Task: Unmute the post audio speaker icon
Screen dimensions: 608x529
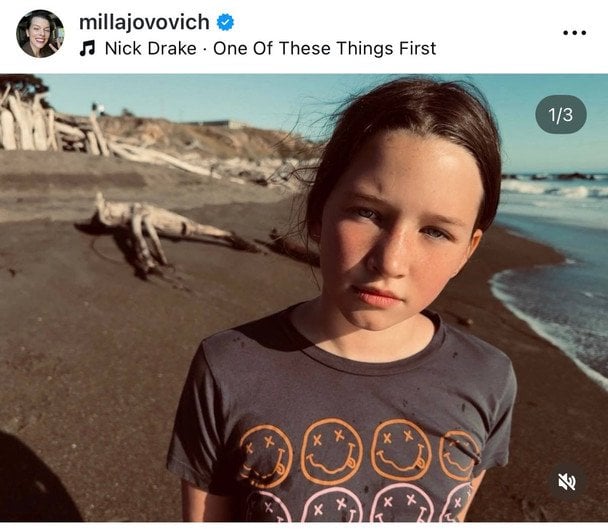Action: click(566, 482)
